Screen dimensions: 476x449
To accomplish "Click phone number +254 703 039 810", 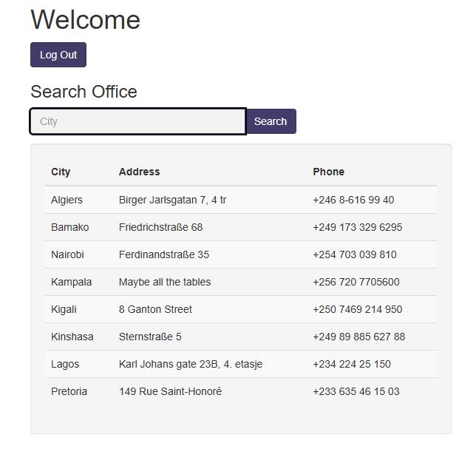I will tap(355, 254).
